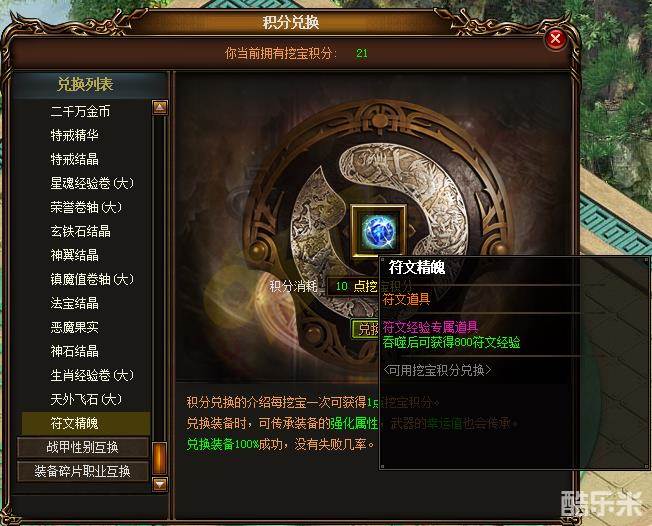
Task: Select 恶魔果实 list entry
Action: (x=74, y=327)
